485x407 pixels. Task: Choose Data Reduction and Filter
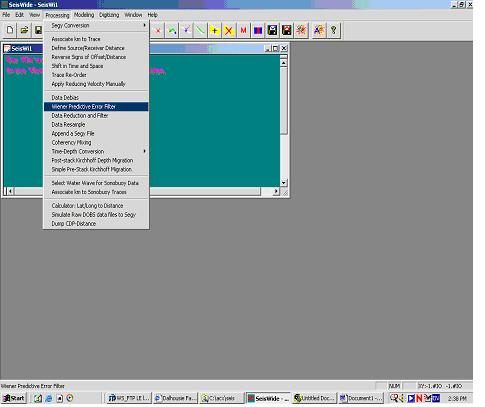point(96,116)
